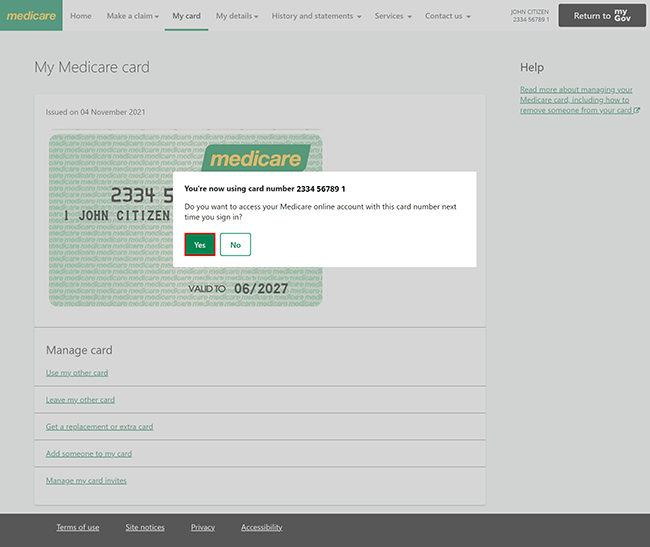Click the Medicare card image
This screenshot has width=650, height=547.
coord(185,218)
